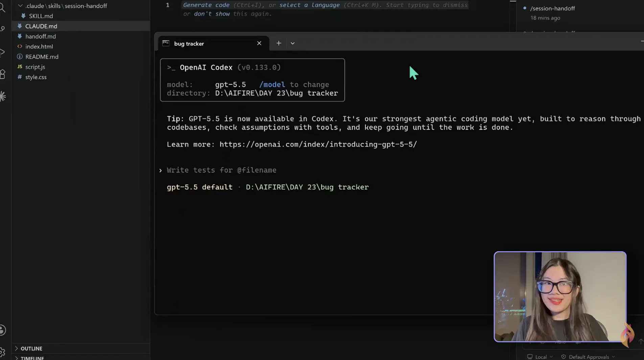Switch to the bug tracker terminal tab
644x360 pixels.
tap(213, 43)
